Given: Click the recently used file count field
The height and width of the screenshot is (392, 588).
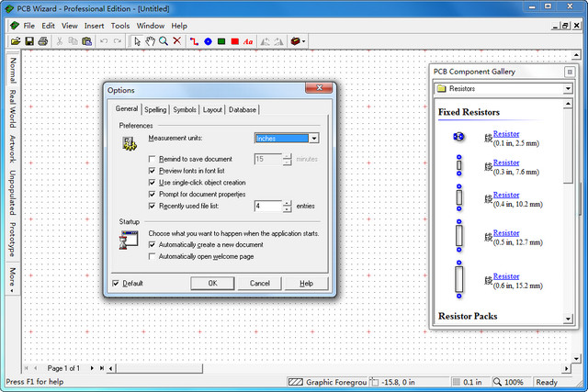Looking at the screenshot, I should pos(268,207).
